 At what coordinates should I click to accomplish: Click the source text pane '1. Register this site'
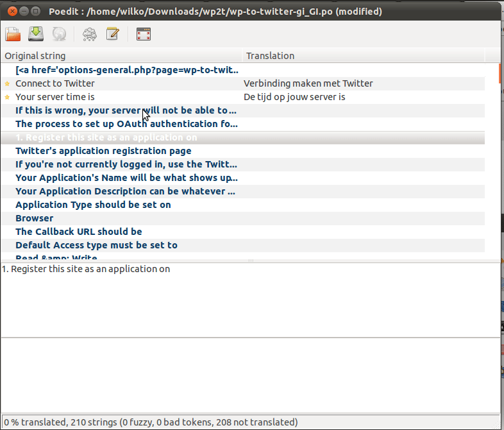250,300
